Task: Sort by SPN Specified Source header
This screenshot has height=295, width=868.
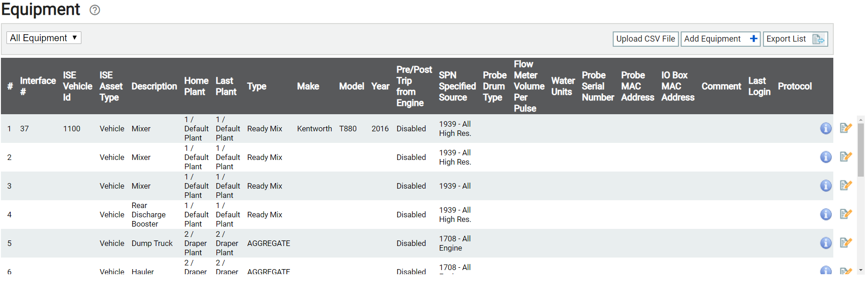Action: coord(457,86)
